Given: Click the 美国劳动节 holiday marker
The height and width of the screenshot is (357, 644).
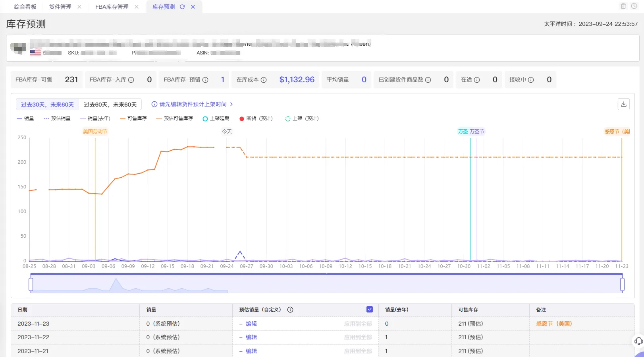Looking at the screenshot, I should [95, 132].
